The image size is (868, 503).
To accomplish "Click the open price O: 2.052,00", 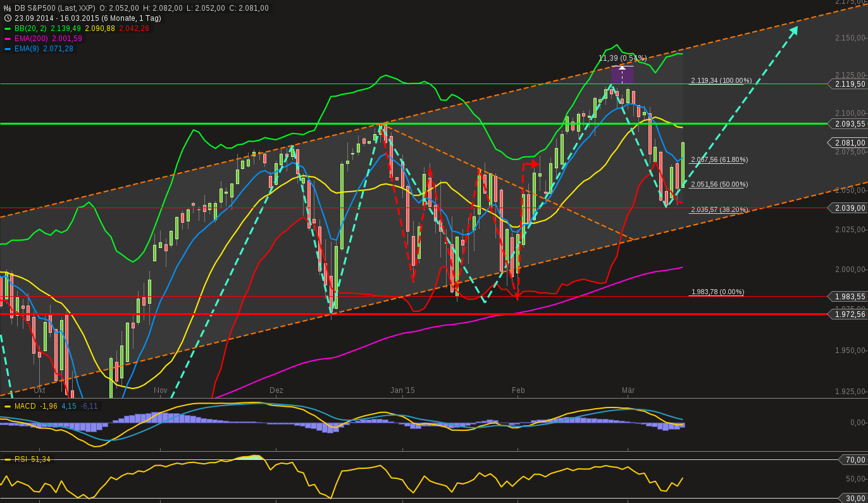I will pos(120,8).
